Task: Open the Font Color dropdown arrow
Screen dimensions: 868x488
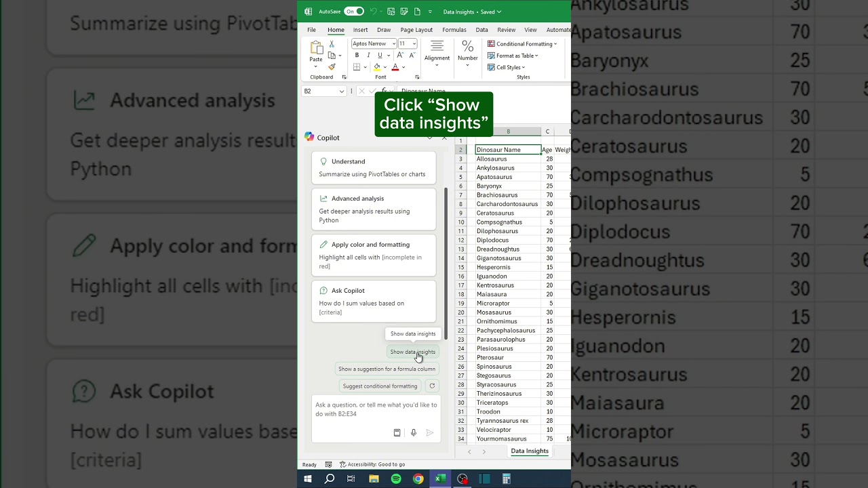Action: (403, 67)
